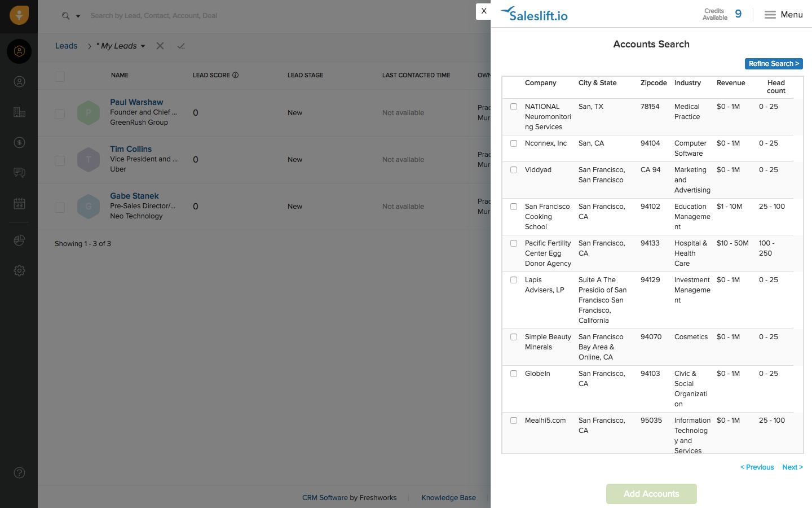Clear the My Leads filter X icon
Screen dimensions: 812x508
[160, 46]
